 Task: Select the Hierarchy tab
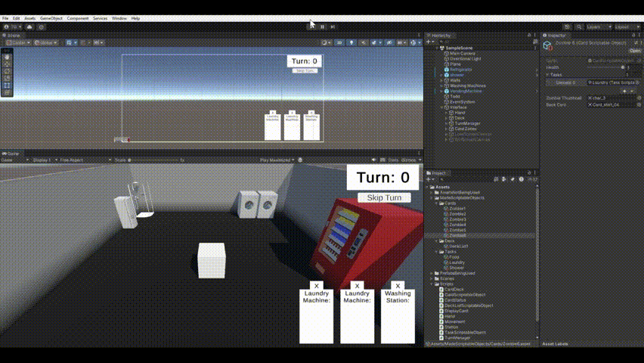pyautogui.click(x=438, y=36)
